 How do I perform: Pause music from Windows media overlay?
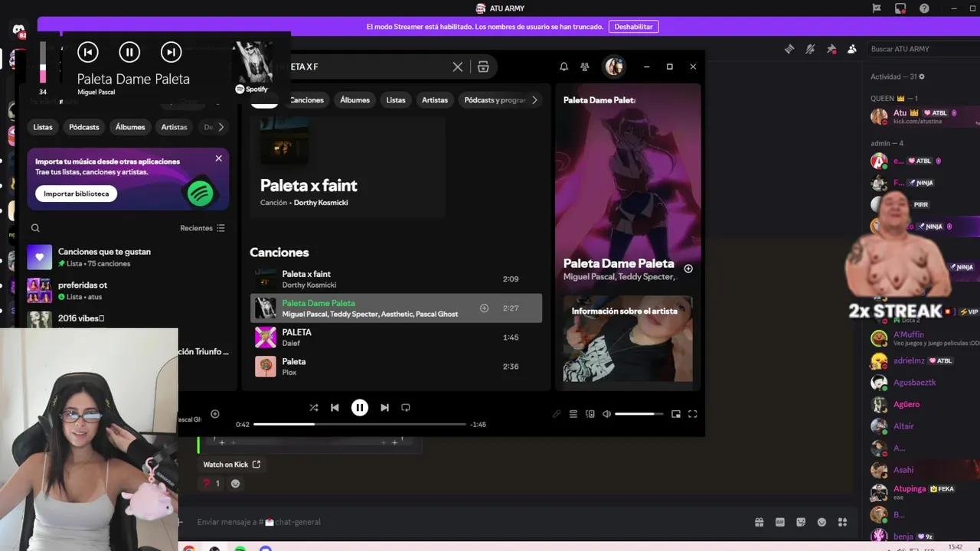click(129, 52)
